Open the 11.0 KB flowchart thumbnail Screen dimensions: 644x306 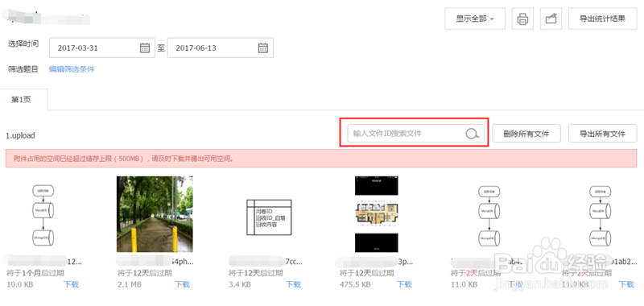coord(489,215)
